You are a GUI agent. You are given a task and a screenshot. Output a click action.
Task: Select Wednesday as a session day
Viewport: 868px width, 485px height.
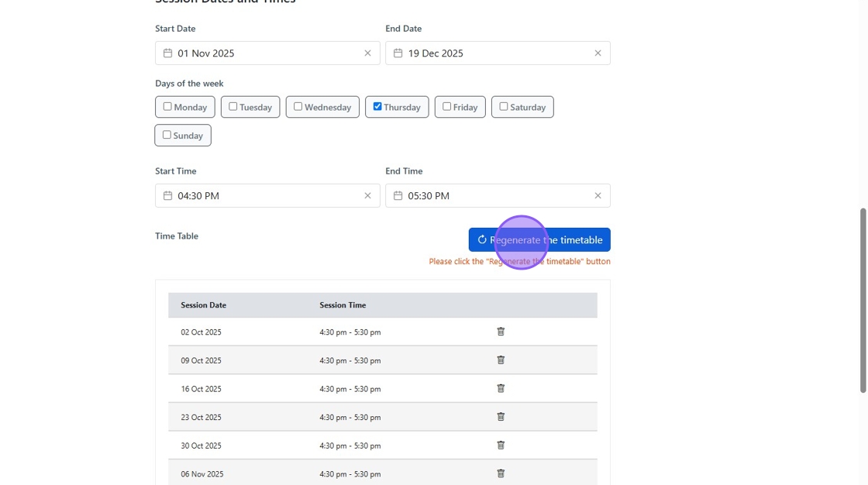298,107
